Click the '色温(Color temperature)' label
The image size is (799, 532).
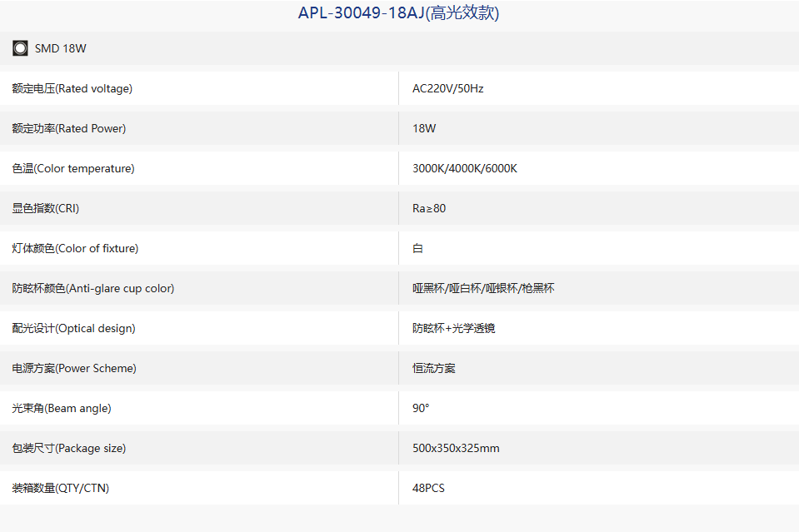[x=73, y=168]
